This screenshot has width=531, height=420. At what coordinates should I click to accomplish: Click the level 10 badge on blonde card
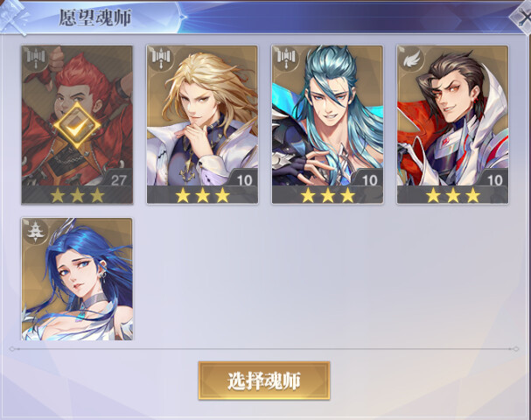(x=244, y=180)
